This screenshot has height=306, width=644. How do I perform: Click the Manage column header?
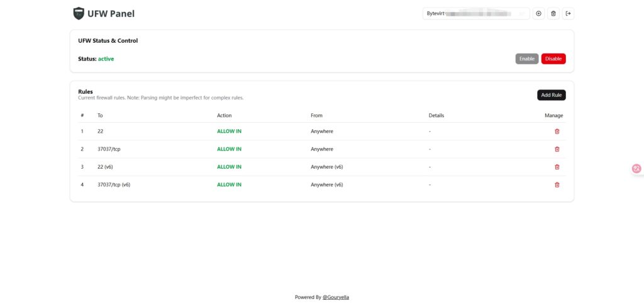pos(553,115)
